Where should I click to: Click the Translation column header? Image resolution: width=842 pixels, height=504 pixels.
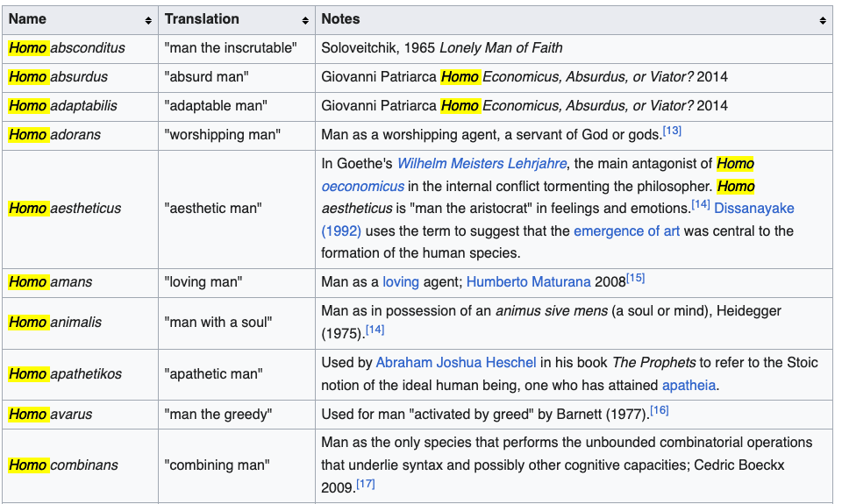click(x=236, y=20)
